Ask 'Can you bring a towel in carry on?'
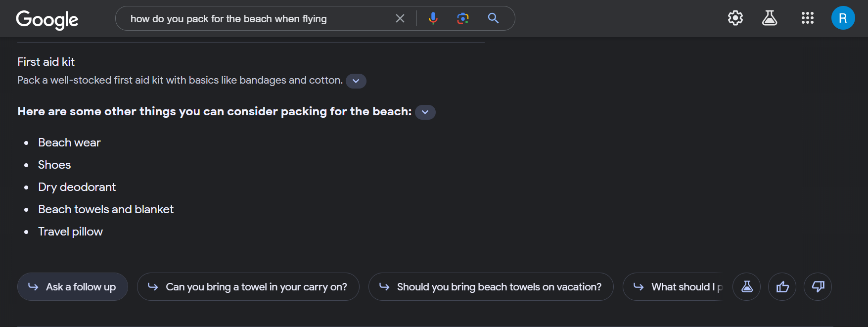Image resolution: width=868 pixels, height=327 pixels. [248, 287]
